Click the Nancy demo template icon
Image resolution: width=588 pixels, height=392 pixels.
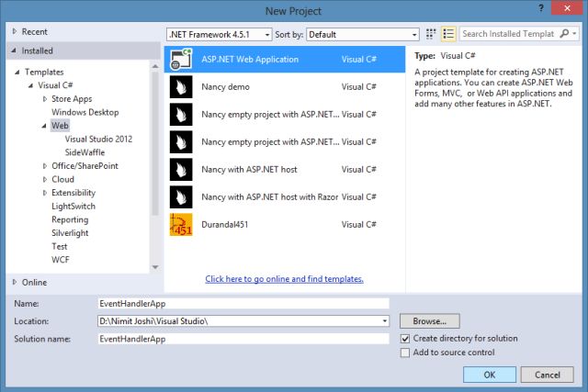tap(181, 87)
